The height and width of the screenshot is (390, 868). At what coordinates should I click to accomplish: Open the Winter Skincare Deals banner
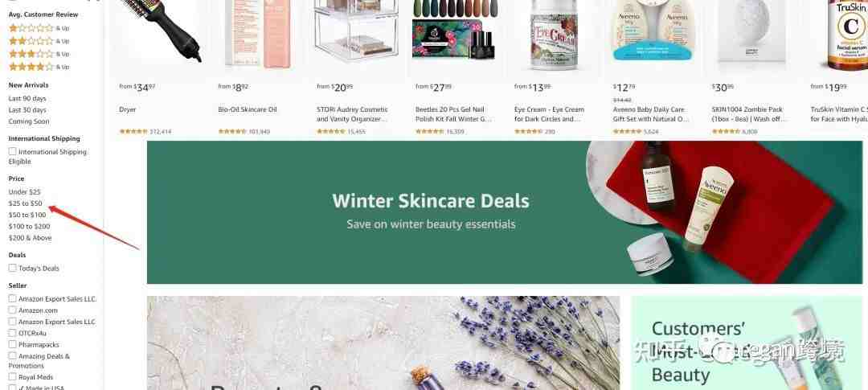(504, 212)
